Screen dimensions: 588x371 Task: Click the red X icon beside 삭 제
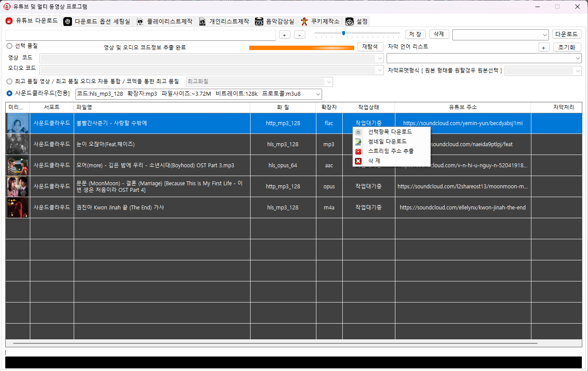[358, 161]
